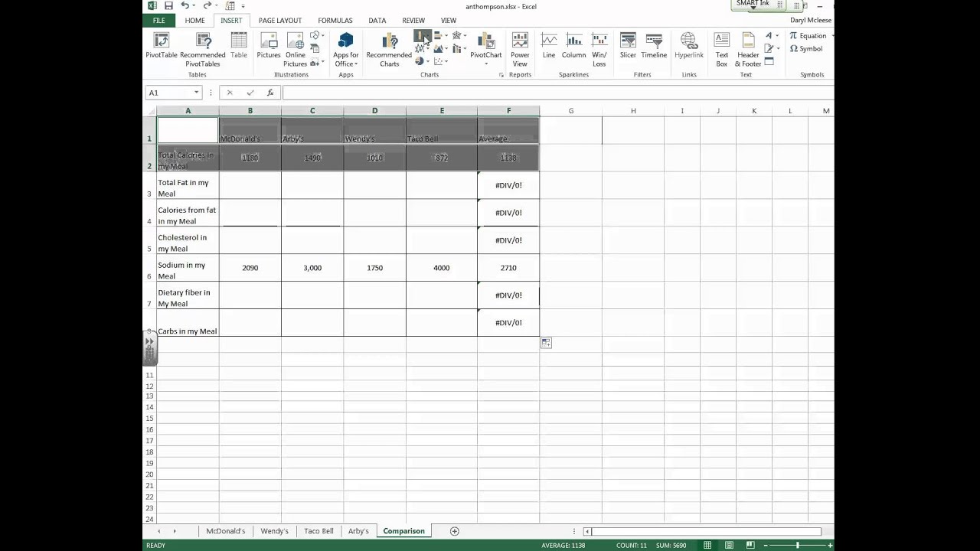Insert a Line sparkline
The image size is (980, 551).
point(549,46)
